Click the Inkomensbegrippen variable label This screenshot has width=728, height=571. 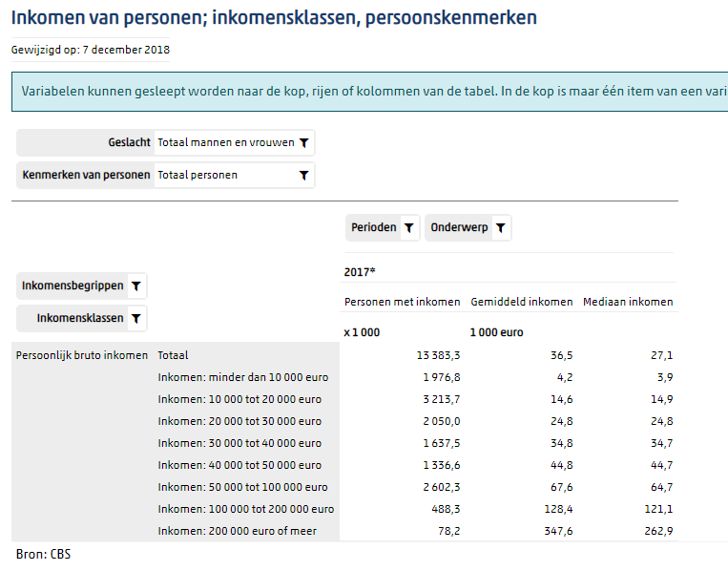coord(73,285)
